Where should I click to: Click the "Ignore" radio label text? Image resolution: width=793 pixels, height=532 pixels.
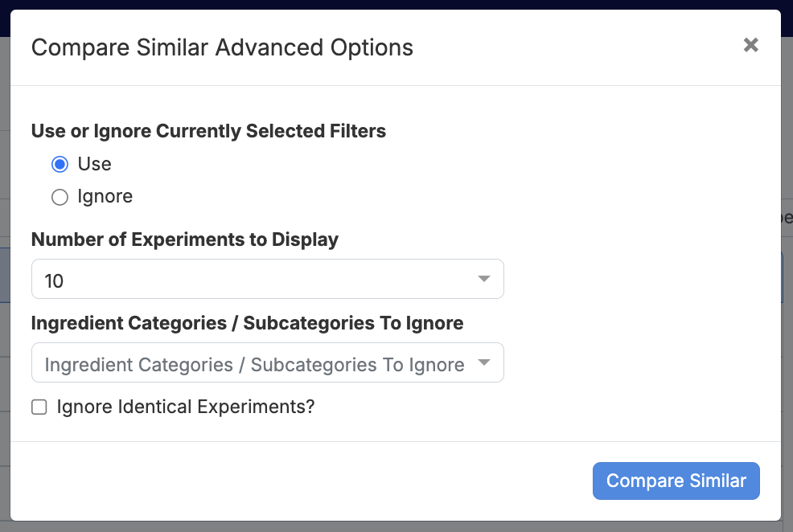click(x=105, y=197)
